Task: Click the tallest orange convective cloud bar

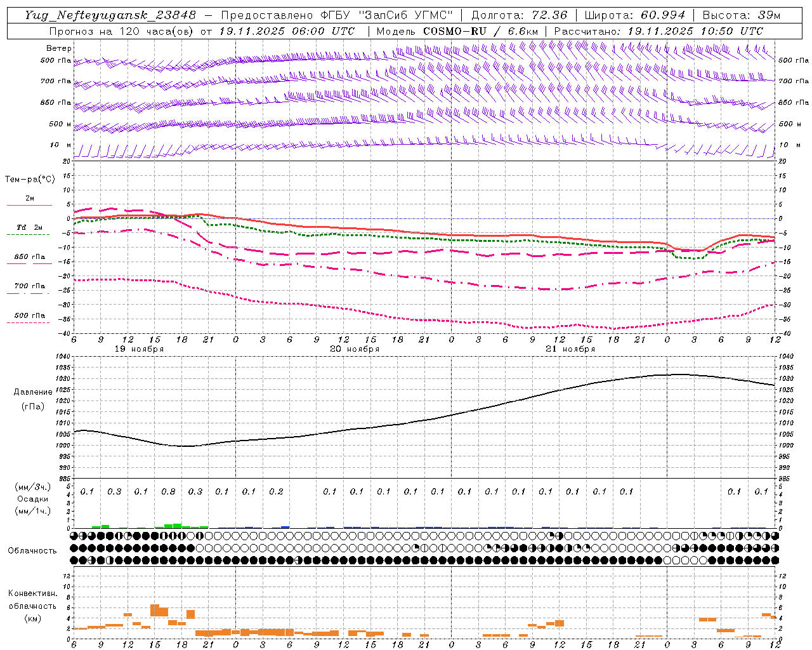Action: (x=155, y=611)
